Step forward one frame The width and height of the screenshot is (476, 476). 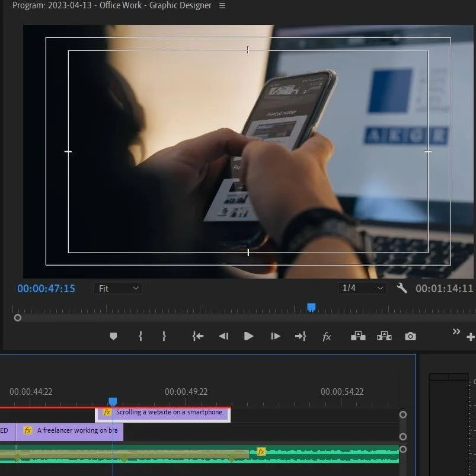(x=275, y=336)
